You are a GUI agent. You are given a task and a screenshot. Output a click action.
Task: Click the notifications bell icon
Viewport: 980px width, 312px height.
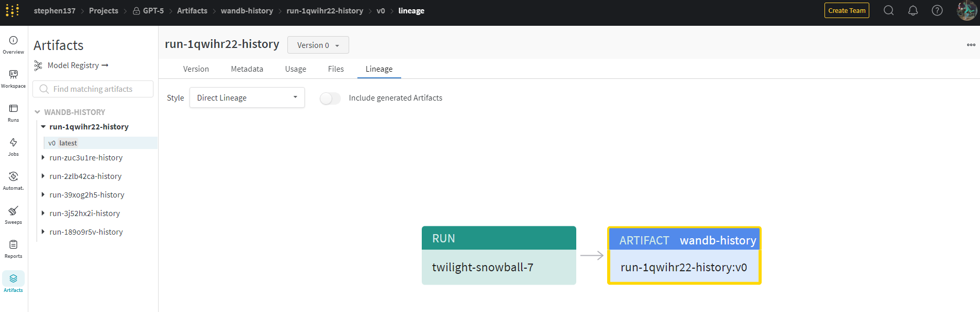pyautogui.click(x=913, y=10)
